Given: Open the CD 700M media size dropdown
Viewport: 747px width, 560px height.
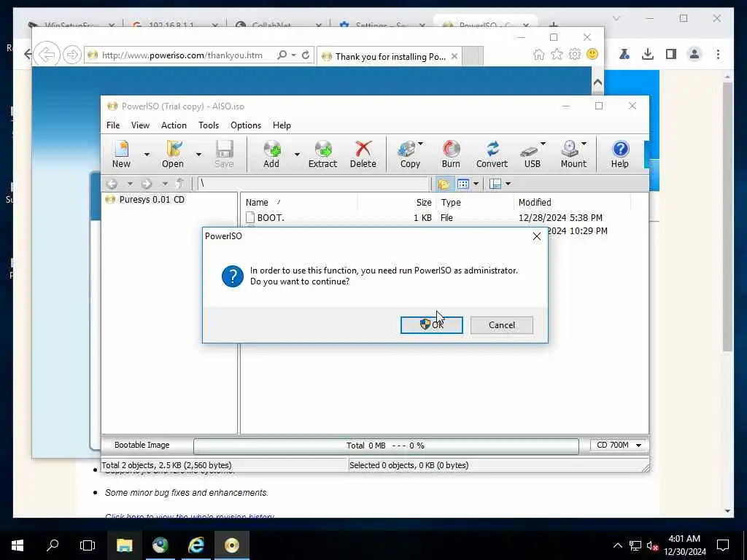Looking at the screenshot, I should click(x=619, y=446).
